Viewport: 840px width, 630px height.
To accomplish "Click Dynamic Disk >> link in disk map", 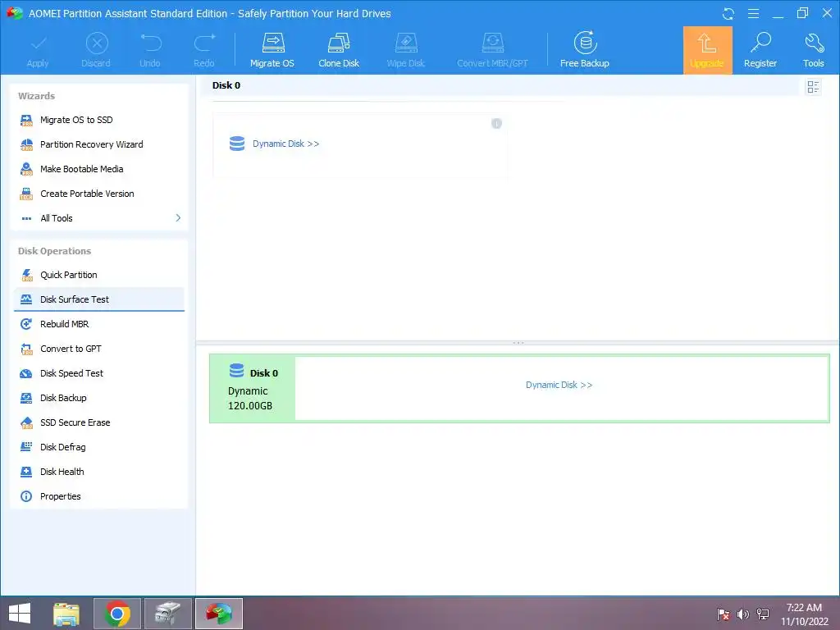I will click(x=559, y=385).
